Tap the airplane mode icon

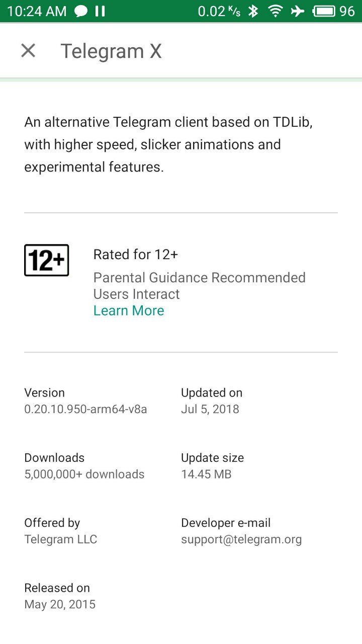(298, 11)
